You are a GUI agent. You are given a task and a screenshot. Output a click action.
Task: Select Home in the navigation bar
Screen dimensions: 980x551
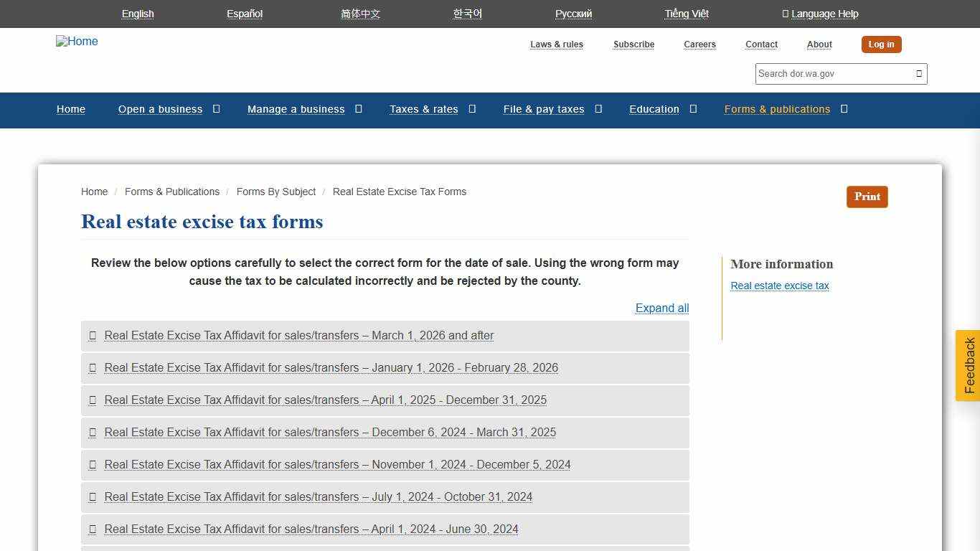tap(70, 109)
